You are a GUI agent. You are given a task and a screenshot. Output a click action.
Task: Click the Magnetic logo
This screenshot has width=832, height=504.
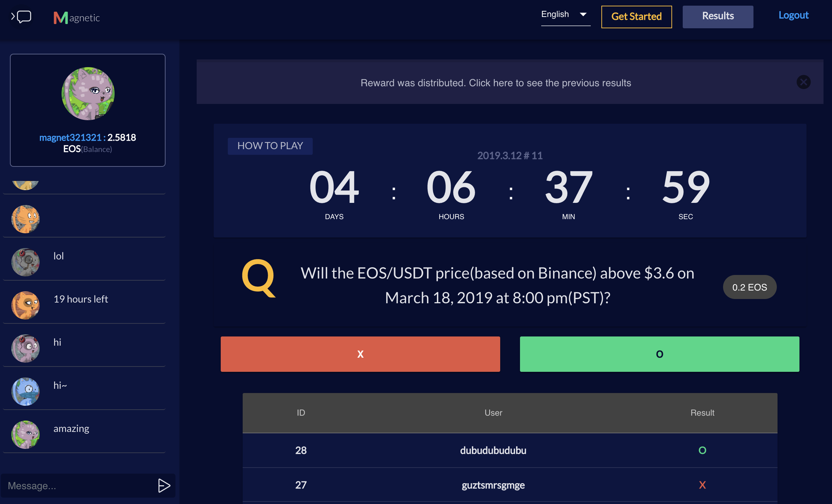pyautogui.click(x=76, y=18)
